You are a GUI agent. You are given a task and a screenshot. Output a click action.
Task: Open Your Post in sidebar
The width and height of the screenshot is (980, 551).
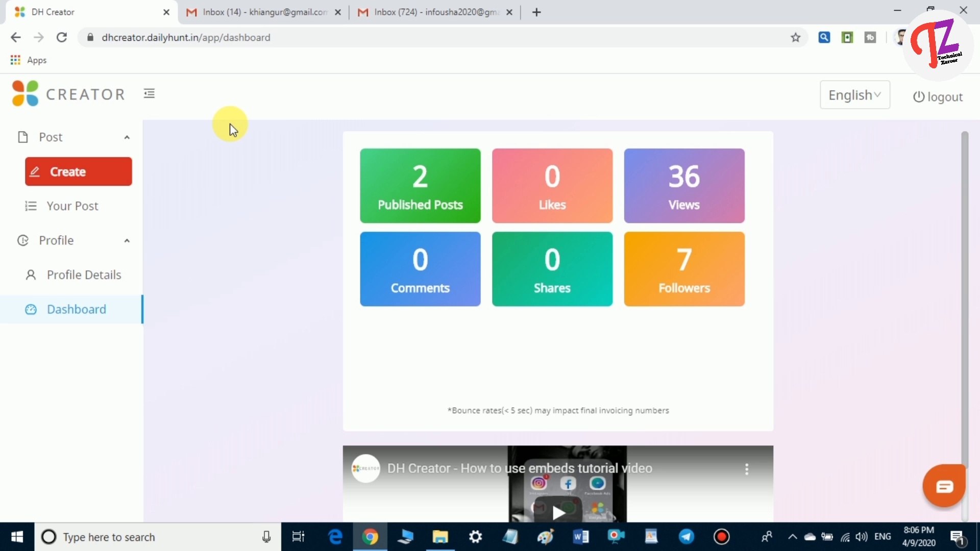click(x=72, y=206)
